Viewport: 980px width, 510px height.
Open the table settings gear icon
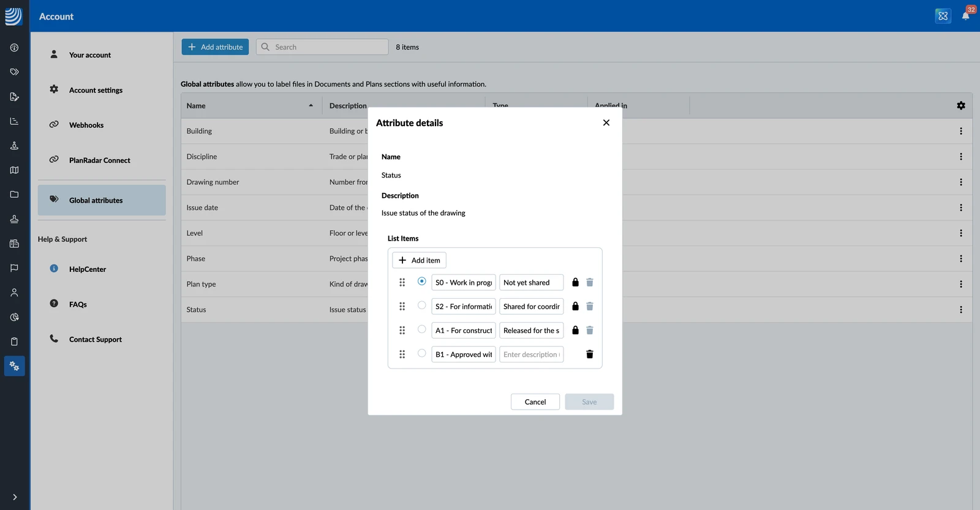[961, 105]
